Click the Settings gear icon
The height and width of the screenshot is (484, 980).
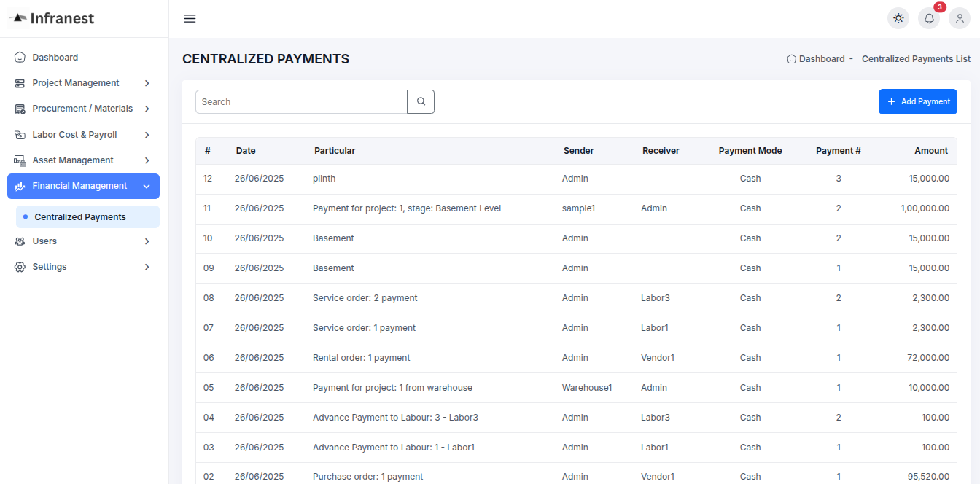tap(20, 267)
